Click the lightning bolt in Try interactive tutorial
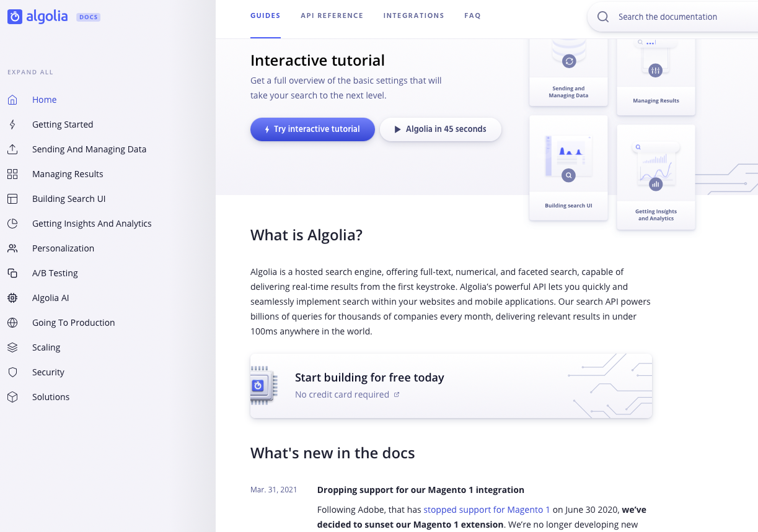The width and height of the screenshot is (758, 532). tap(267, 129)
